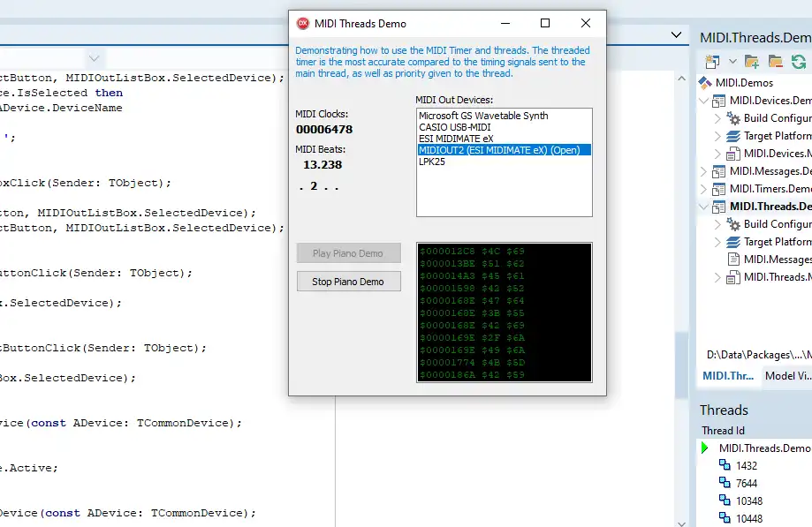Click the editor scrollbar down arrow
Screen dimensions: 812x527
681,523
